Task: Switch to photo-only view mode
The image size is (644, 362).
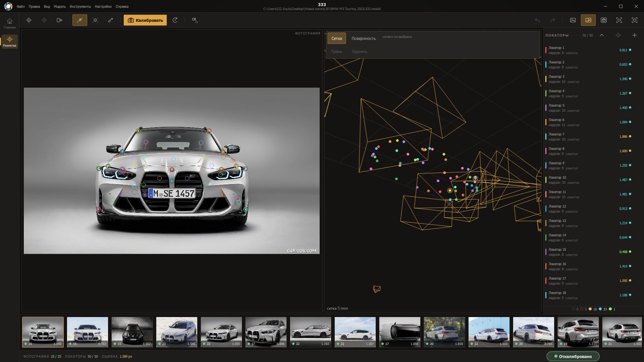Action: tap(573, 20)
